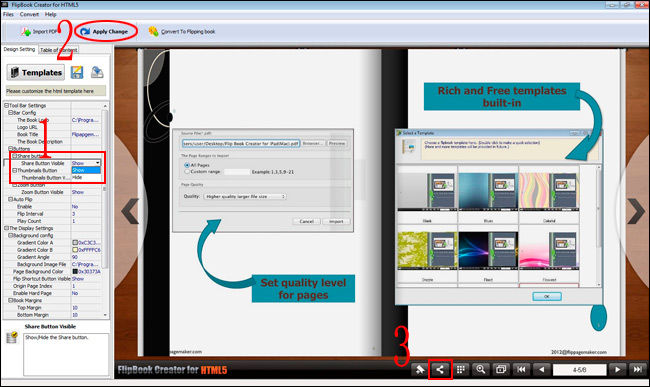Click Gradient Color B swatch

click(75, 250)
